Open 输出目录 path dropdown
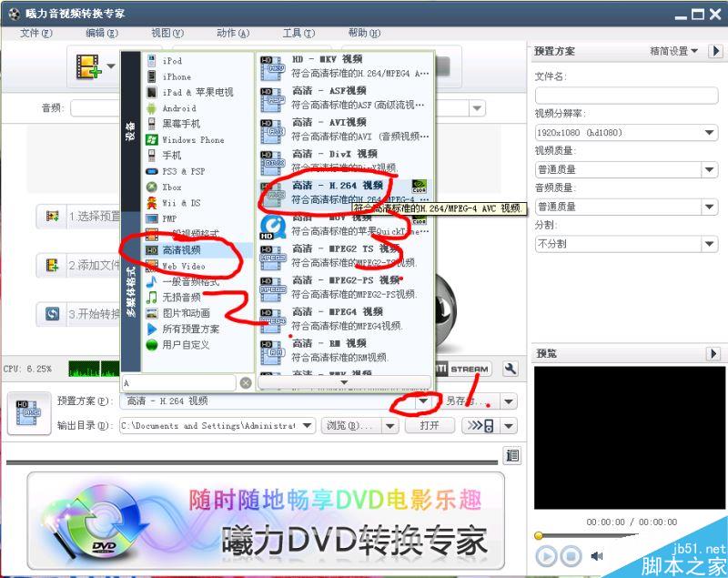 point(307,426)
